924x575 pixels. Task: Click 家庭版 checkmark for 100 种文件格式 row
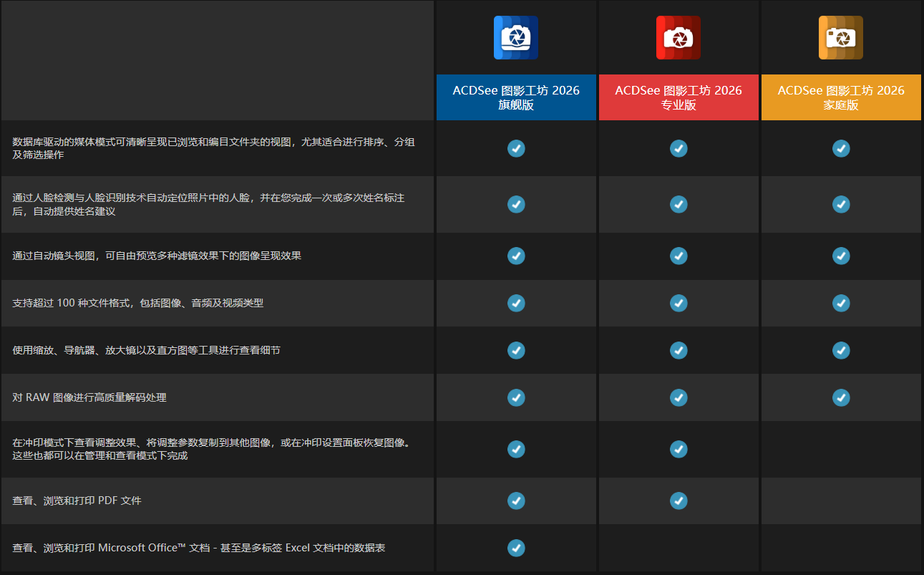(841, 303)
